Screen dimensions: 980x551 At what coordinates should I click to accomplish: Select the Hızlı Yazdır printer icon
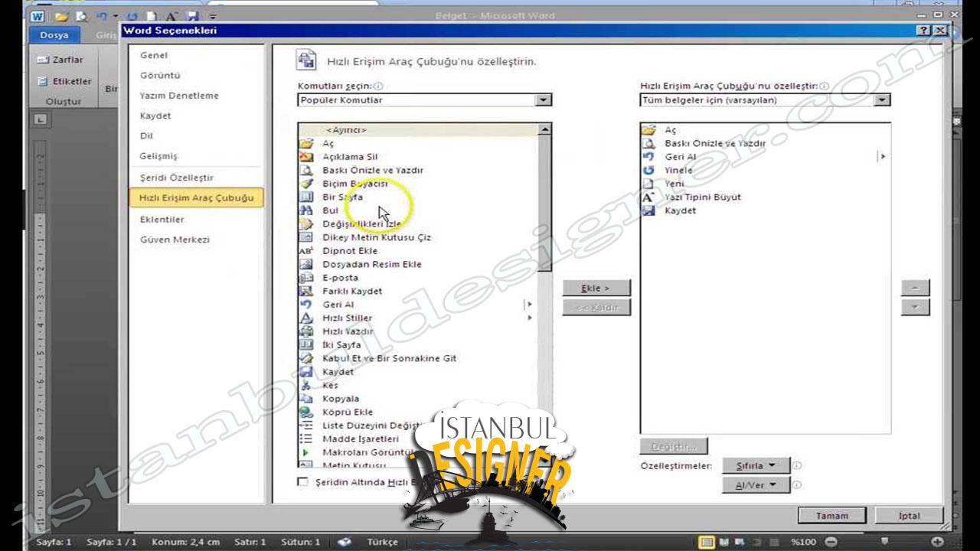[x=306, y=331]
